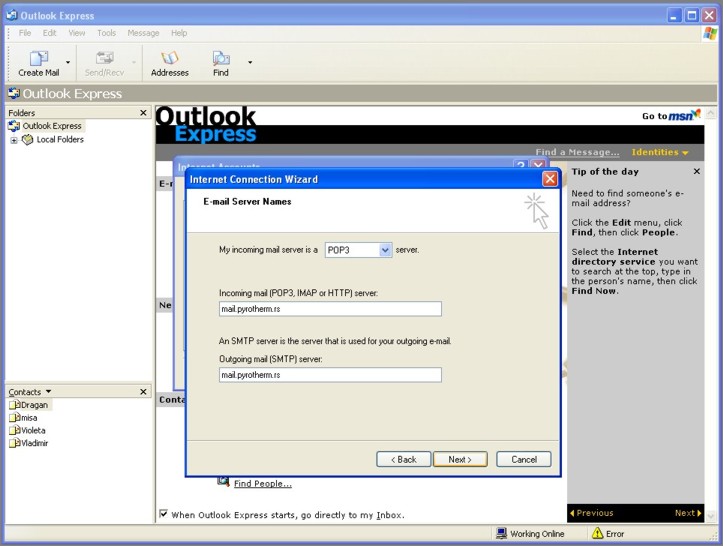Open the Create Mail dropdown arrow
The image size is (723, 546).
[68, 62]
